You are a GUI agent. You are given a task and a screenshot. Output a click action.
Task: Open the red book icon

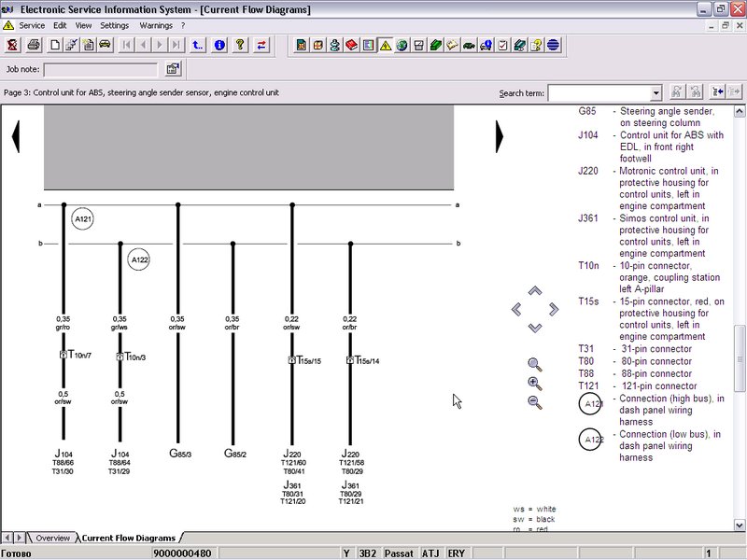point(352,45)
